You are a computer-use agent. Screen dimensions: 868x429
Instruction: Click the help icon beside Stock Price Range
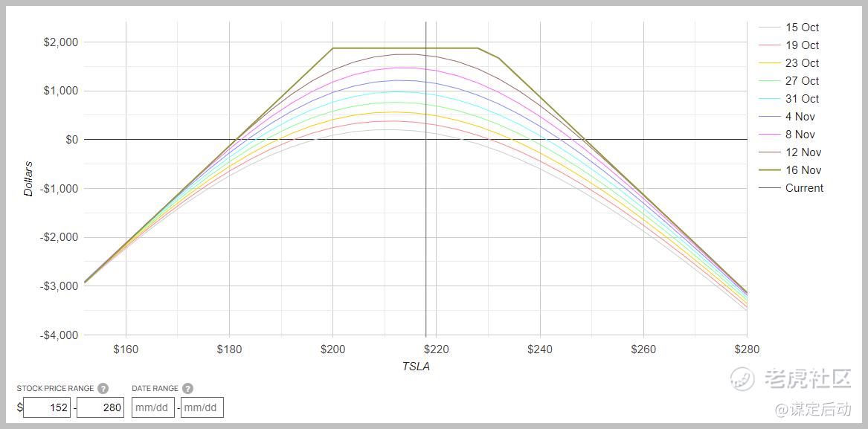pyautogui.click(x=103, y=389)
